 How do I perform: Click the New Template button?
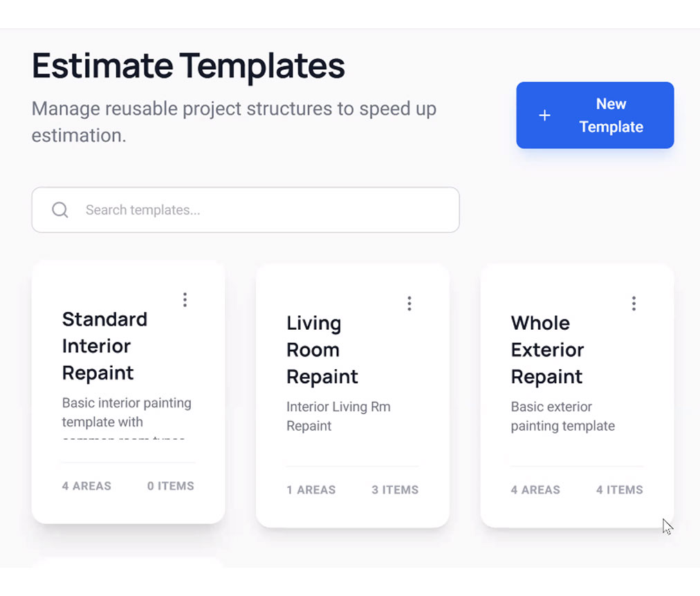[595, 115]
